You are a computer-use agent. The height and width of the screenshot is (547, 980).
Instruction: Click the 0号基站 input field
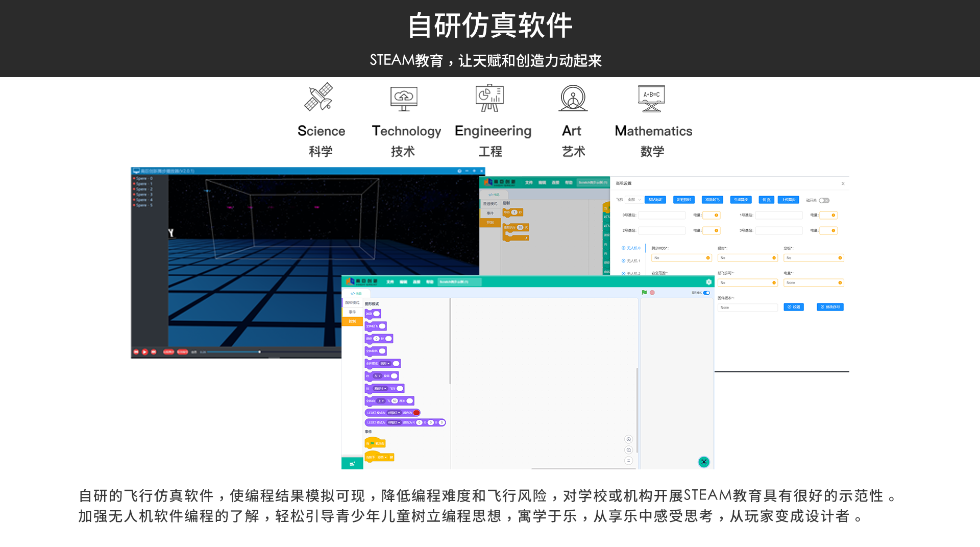(x=662, y=215)
